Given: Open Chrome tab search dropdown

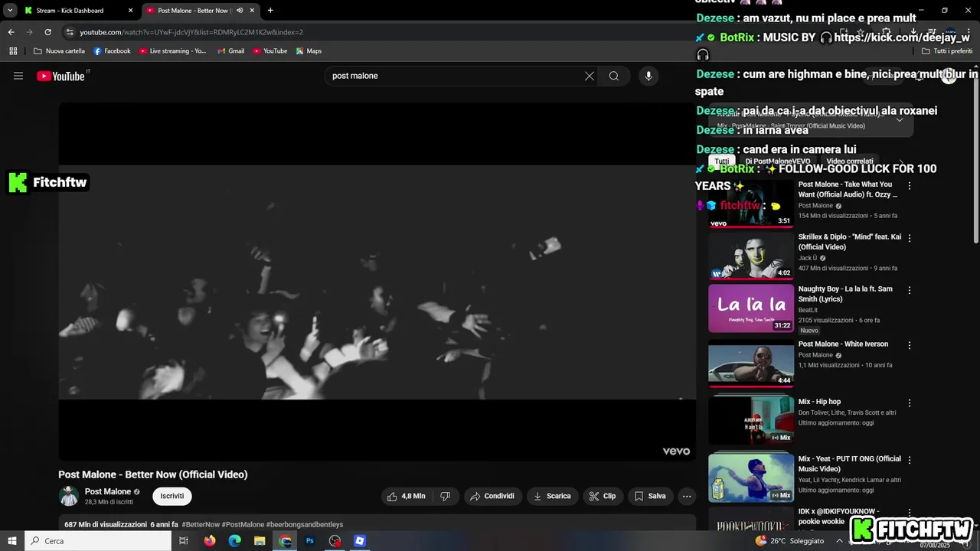Looking at the screenshot, I should point(10,11).
